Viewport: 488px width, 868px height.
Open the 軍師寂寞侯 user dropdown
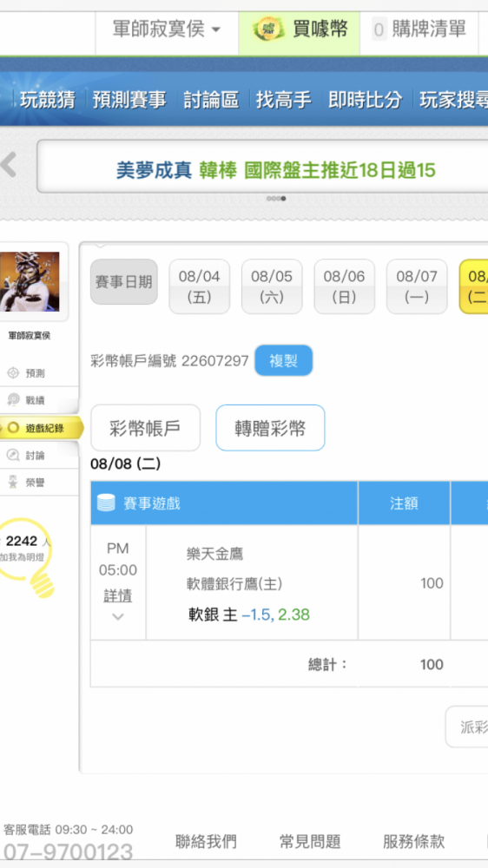coord(167,30)
